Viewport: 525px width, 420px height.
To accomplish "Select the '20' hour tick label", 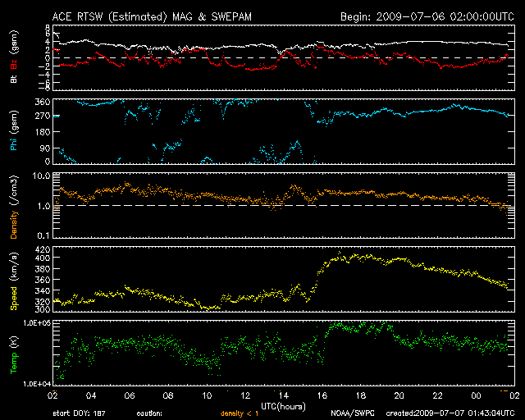I will point(399,396).
